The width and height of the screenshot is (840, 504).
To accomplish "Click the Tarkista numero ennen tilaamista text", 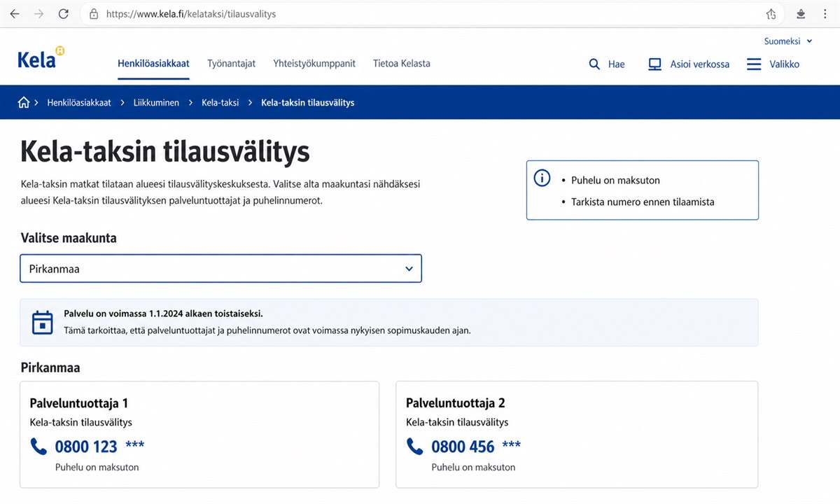I will [643, 202].
